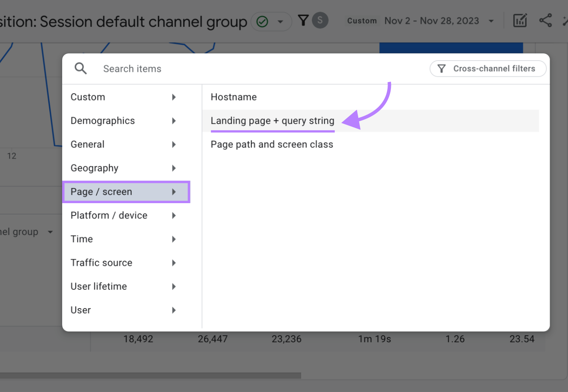Image resolution: width=568 pixels, height=392 pixels.
Task: Expand the Demographics category
Action: [x=102, y=121]
